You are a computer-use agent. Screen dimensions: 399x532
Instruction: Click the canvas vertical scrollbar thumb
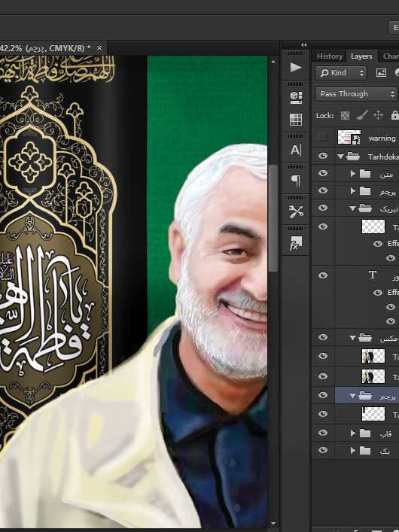(273, 217)
